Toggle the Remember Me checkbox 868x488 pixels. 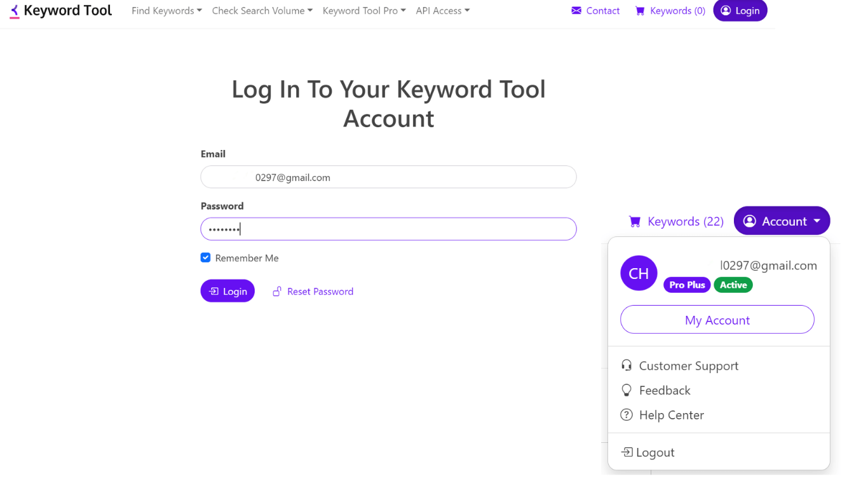[206, 258]
